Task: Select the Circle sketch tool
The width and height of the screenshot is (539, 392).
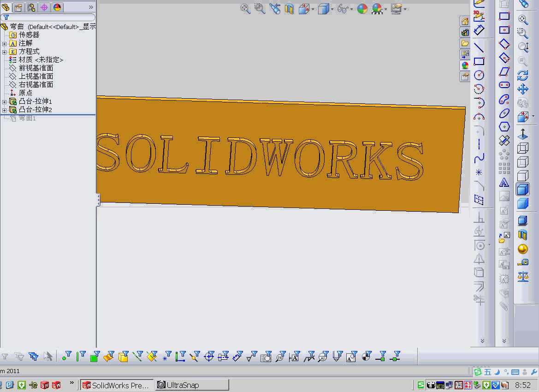Action: click(479, 75)
